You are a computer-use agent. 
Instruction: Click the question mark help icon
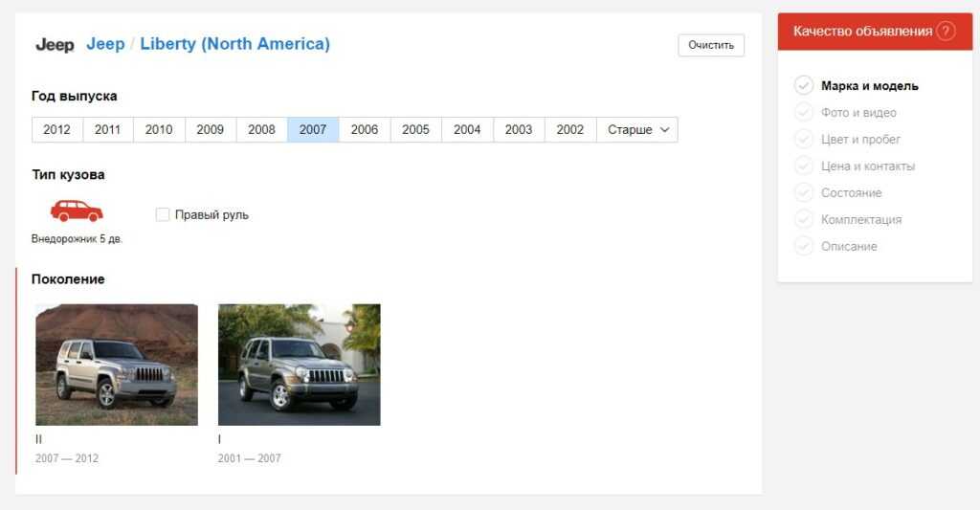[x=946, y=31]
